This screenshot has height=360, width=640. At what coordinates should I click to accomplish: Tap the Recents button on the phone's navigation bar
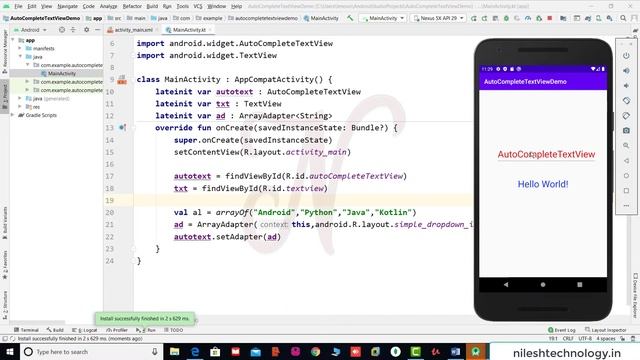pos(580,284)
